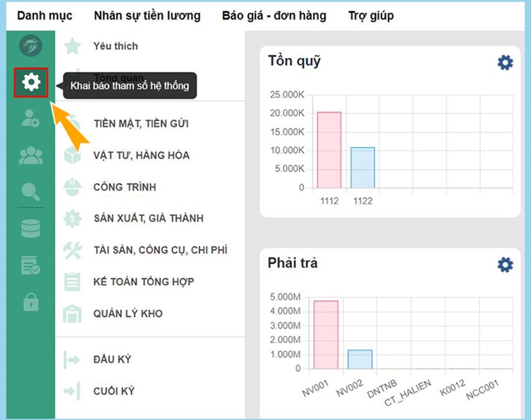Click the padlock sidebar icon
Image resolution: width=531 pixels, height=420 pixels.
click(x=31, y=302)
